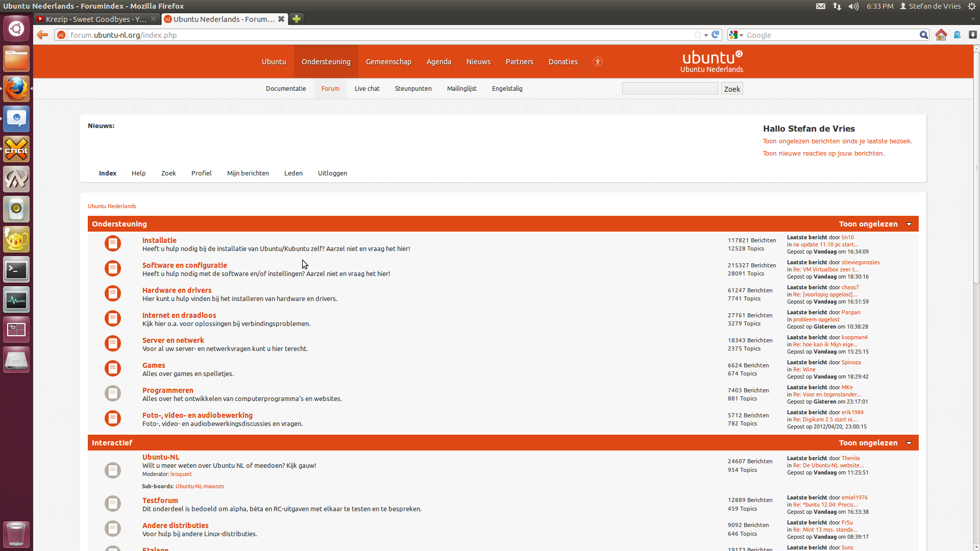Open the Hardware en drivers board
Image resolution: width=980 pixels, height=551 pixels.
[x=177, y=290]
